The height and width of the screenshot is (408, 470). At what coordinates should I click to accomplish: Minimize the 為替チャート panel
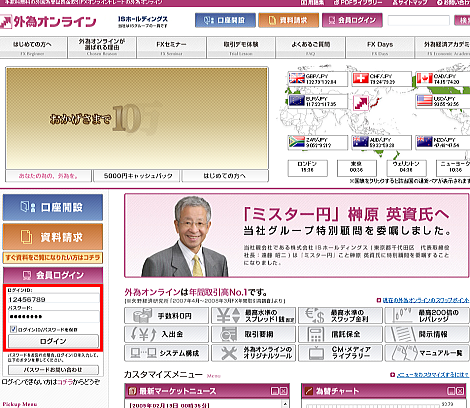(x=451, y=391)
